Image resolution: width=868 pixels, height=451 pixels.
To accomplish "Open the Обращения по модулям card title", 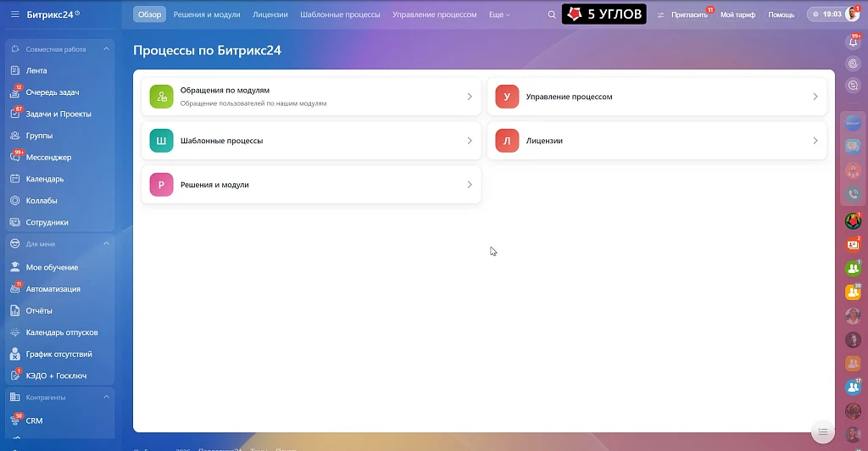I will 225,90.
